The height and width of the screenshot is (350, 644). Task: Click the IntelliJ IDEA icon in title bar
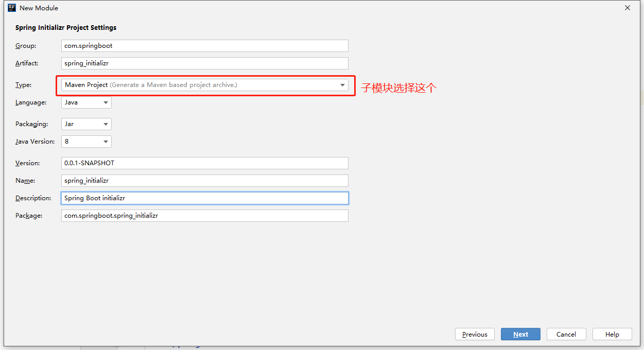(11, 8)
